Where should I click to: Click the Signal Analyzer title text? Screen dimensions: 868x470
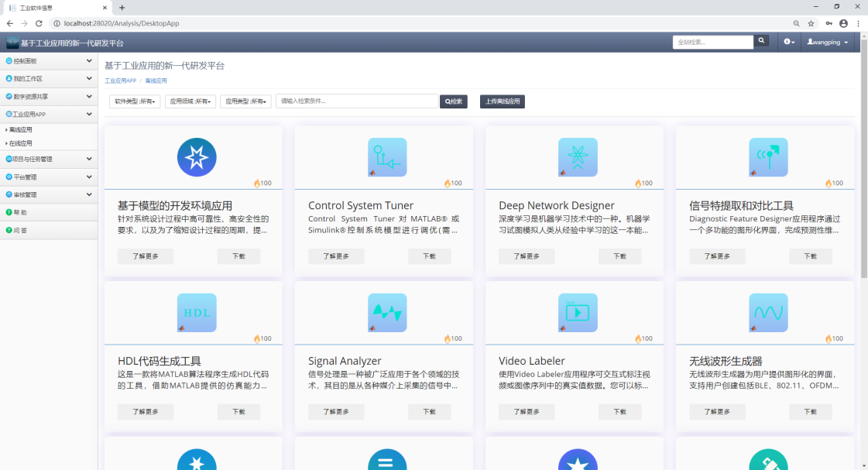click(x=345, y=361)
